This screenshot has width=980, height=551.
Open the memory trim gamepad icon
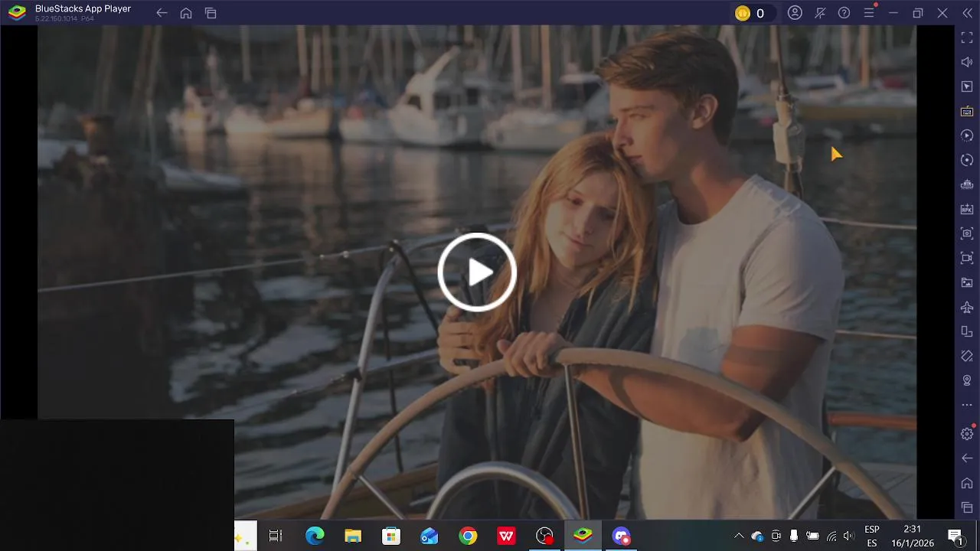(x=967, y=184)
